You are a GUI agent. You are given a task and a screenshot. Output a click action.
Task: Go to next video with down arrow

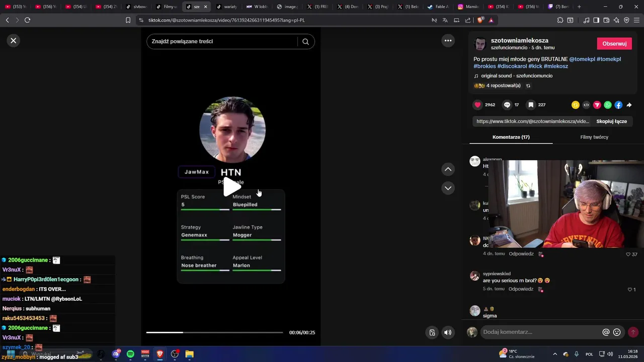(448, 188)
